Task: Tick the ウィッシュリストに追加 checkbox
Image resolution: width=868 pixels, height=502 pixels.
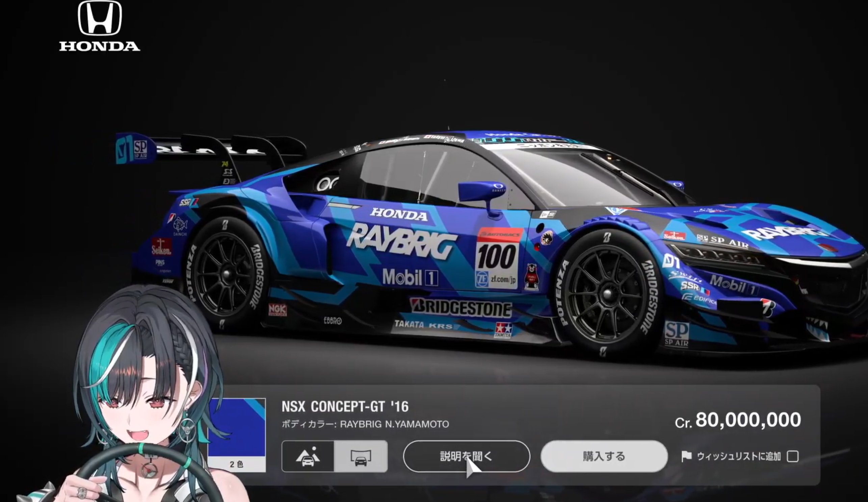Action: pyautogui.click(x=793, y=456)
